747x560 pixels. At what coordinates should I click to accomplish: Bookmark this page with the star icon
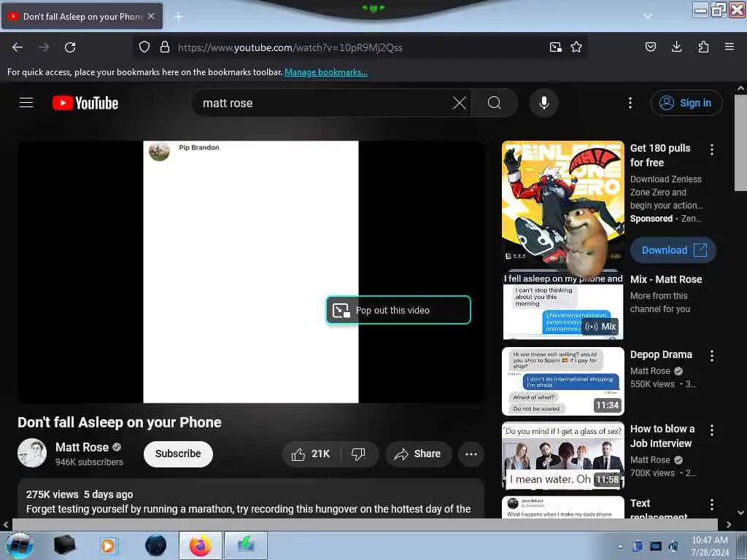click(576, 47)
